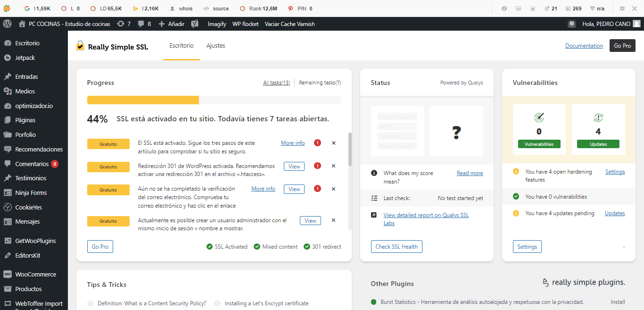The image size is (644, 310).
Task: Click View for correo electrónico verification task
Action: pyautogui.click(x=294, y=189)
